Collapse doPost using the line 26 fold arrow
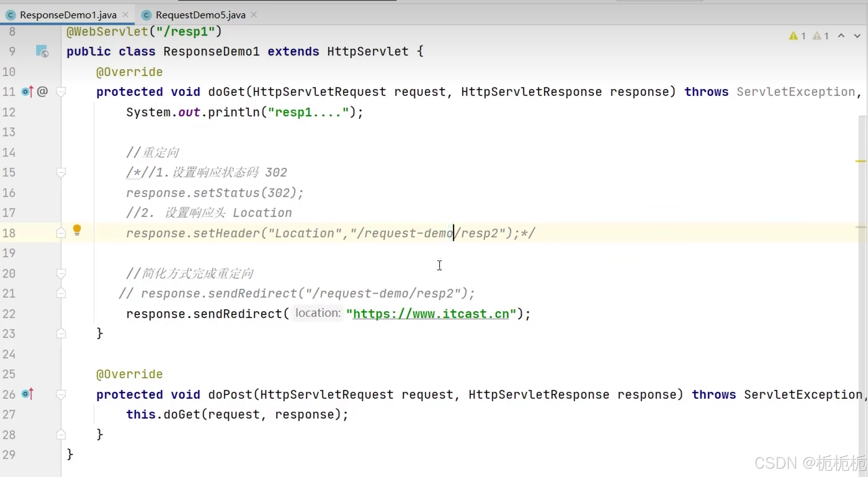 (x=61, y=394)
